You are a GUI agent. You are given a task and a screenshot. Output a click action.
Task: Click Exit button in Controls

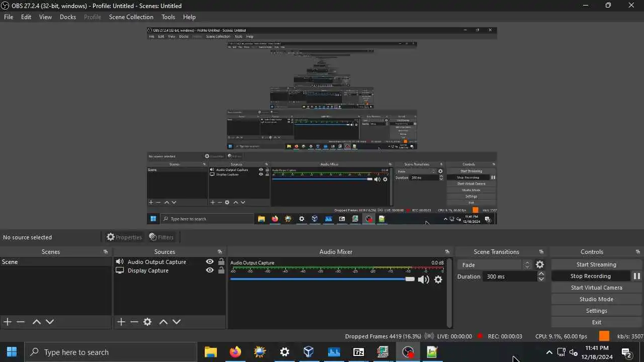596,322
